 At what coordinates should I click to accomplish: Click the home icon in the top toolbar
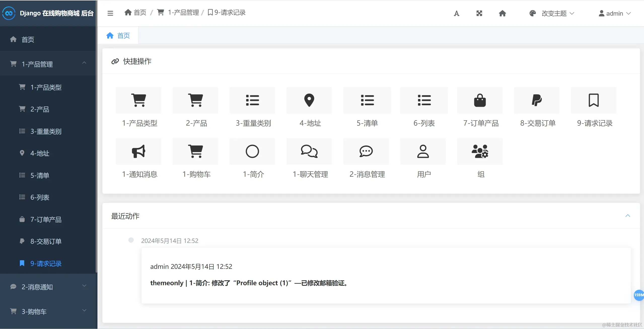(x=502, y=13)
